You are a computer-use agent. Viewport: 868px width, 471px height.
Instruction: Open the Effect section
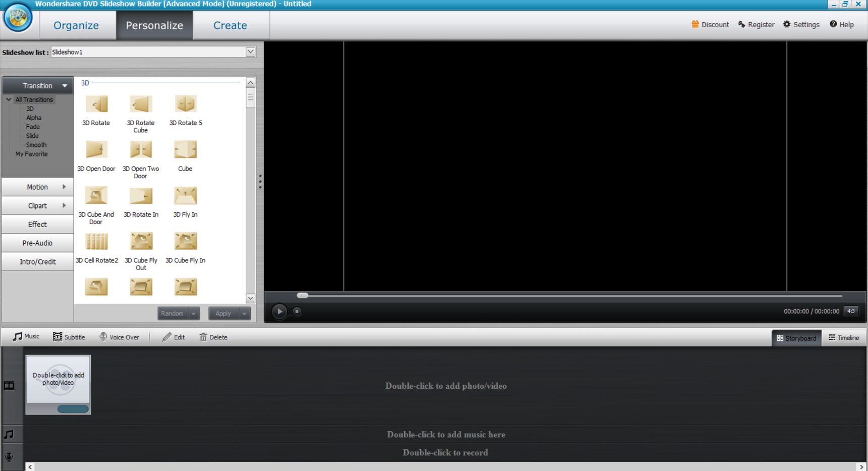coord(37,224)
